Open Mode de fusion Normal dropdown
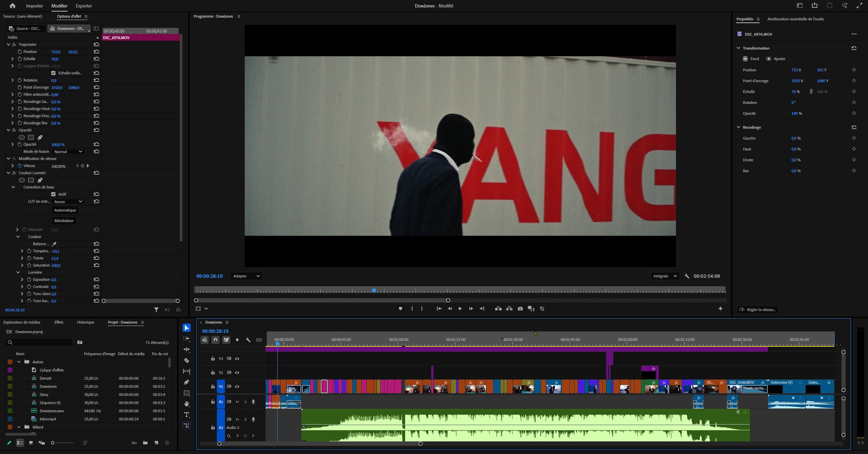 (68, 152)
